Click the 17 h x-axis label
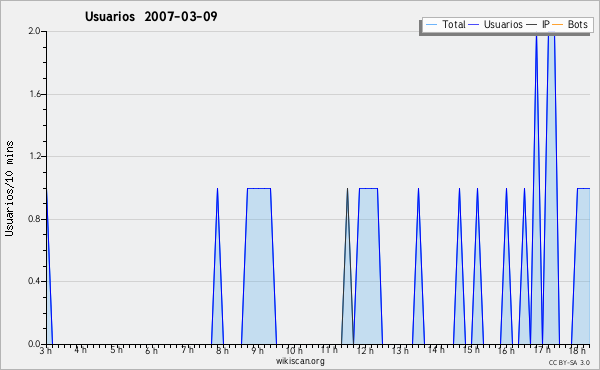The height and width of the screenshot is (370, 600). 542,350
